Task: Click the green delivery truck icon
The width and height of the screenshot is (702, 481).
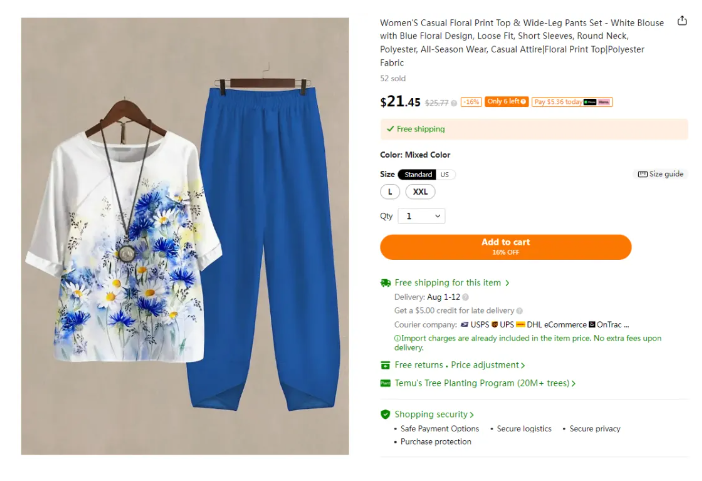Action: click(385, 283)
